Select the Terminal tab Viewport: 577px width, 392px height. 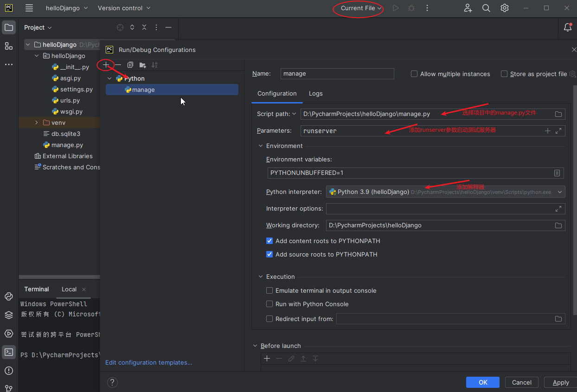pyautogui.click(x=37, y=289)
